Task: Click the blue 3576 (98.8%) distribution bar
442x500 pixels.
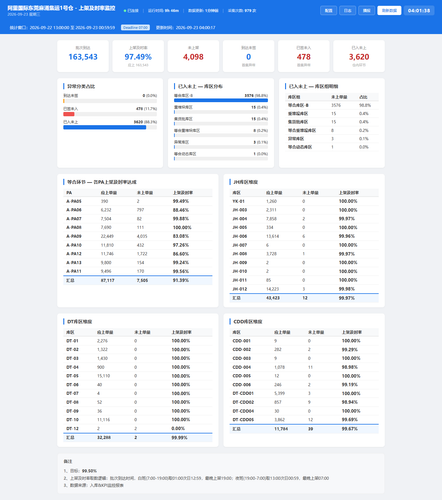Action: coord(221,100)
